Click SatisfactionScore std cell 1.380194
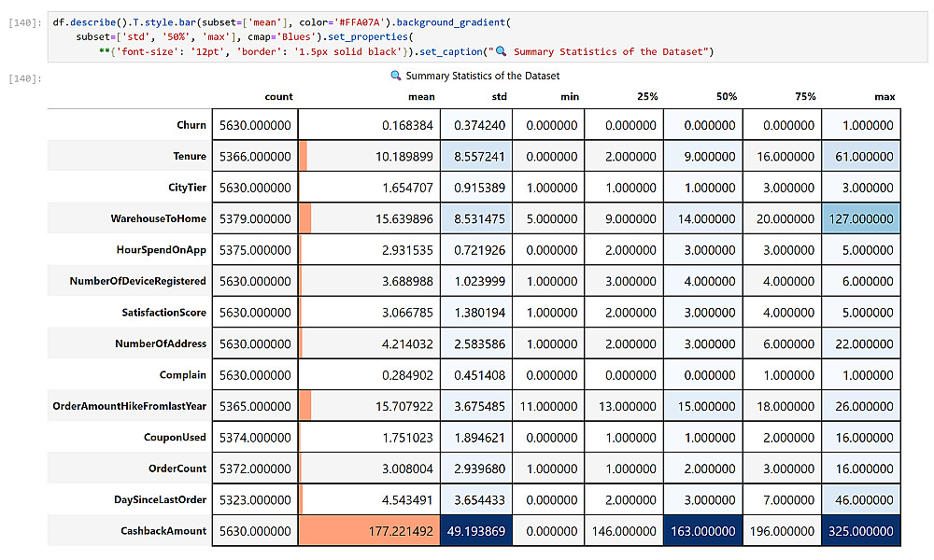 476,313
